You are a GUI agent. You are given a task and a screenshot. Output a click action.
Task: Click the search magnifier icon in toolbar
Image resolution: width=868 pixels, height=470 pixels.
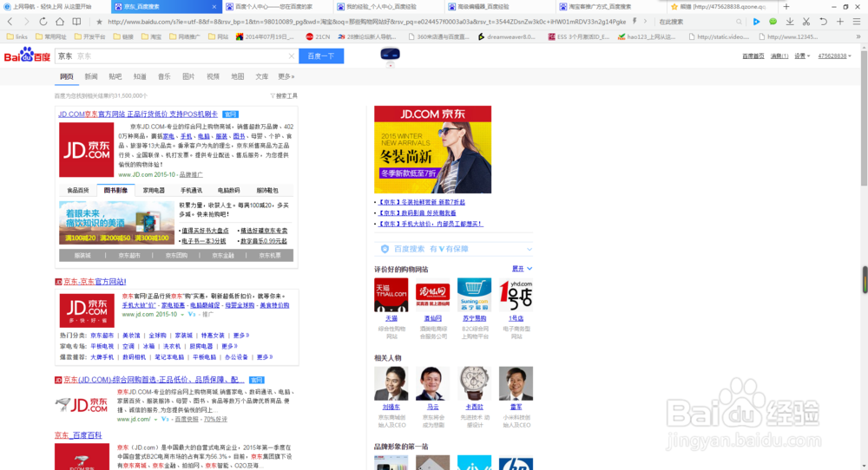(x=739, y=22)
